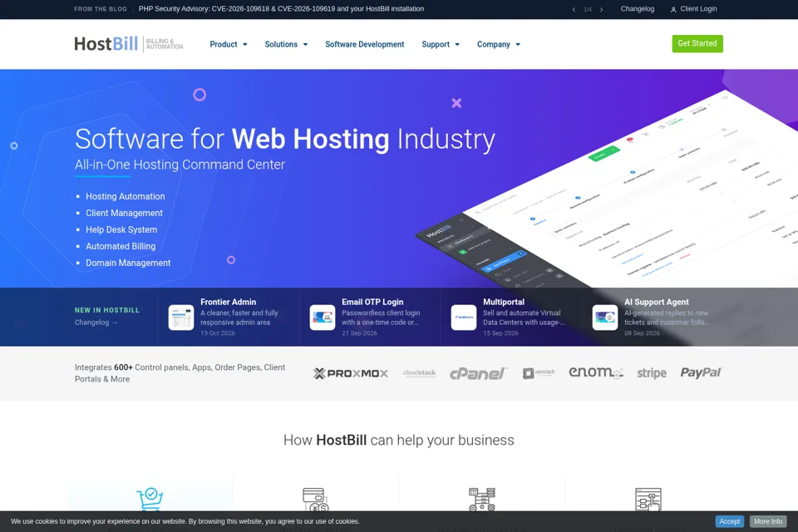Go to previous blog headline arrow

[574, 10]
